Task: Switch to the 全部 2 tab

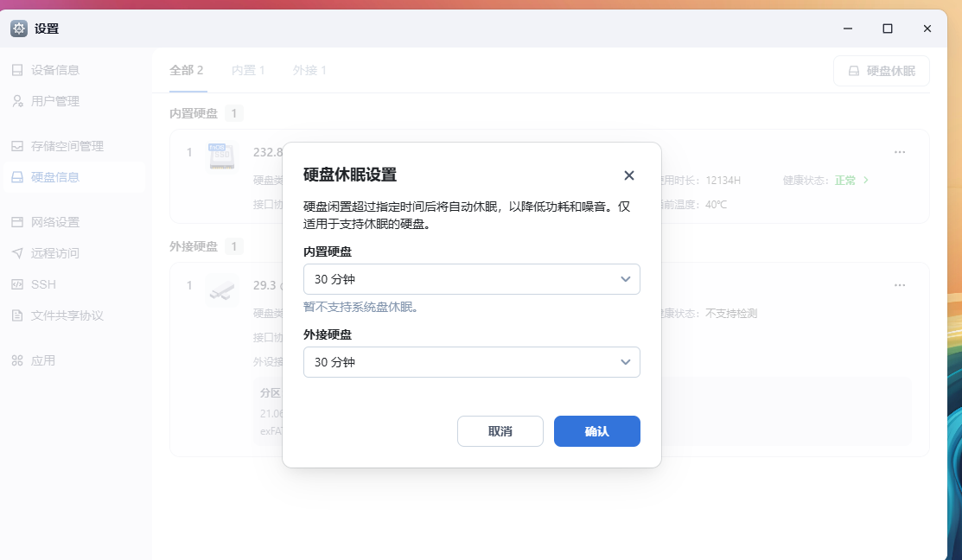Action: coord(187,70)
